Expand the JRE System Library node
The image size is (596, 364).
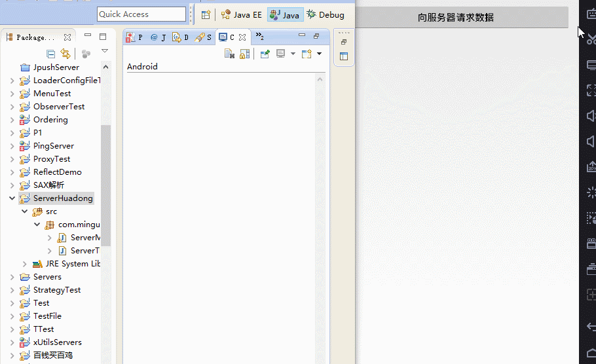pyautogui.click(x=25, y=264)
